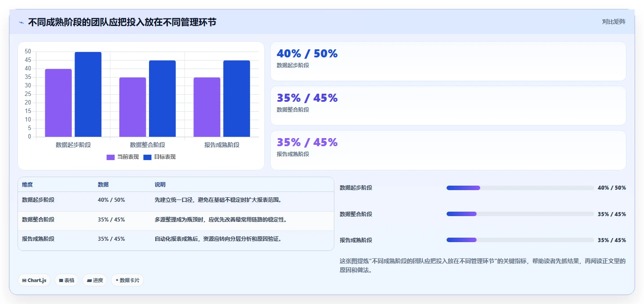644x304 pixels.
Task: Click the 报告成熟阶段 label under the chart
Action: coord(222,145)
